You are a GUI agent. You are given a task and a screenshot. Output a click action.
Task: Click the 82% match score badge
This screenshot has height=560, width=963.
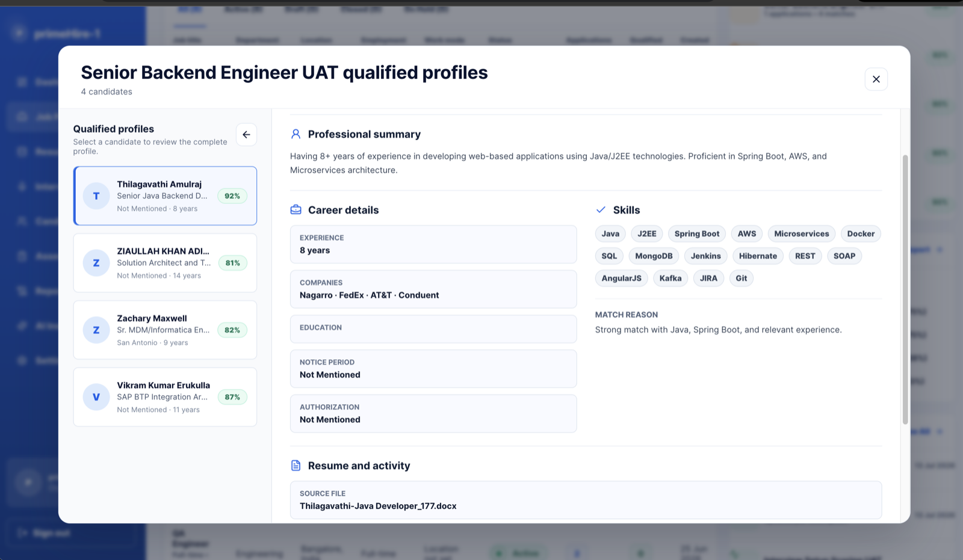[232, 330]
